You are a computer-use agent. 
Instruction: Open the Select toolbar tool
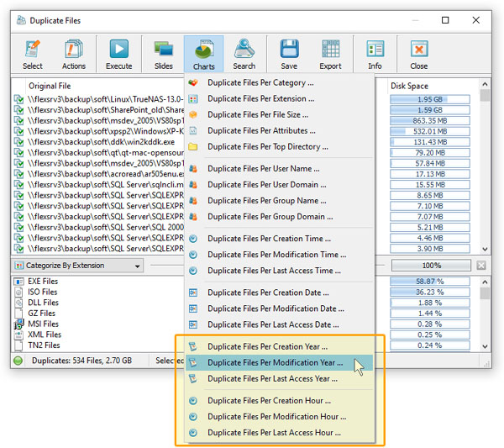(33, 55)
